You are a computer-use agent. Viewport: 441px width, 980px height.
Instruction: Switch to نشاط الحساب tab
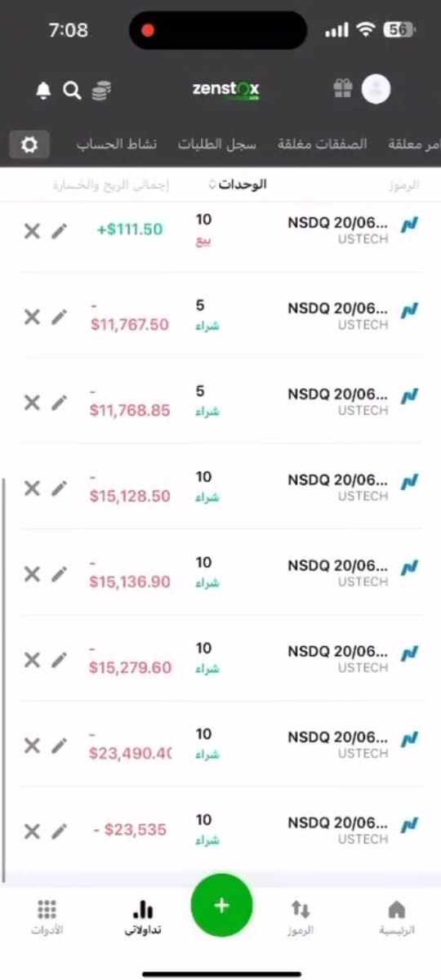click(x=117, y=145)
